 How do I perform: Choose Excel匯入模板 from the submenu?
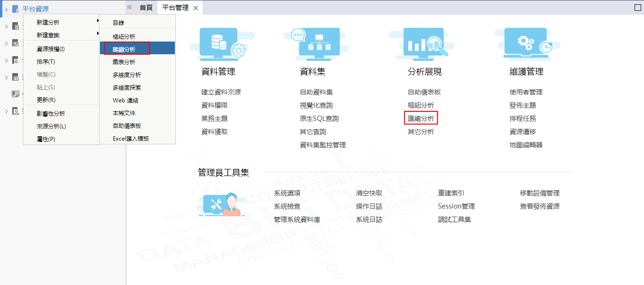click(x=131, y=139)
